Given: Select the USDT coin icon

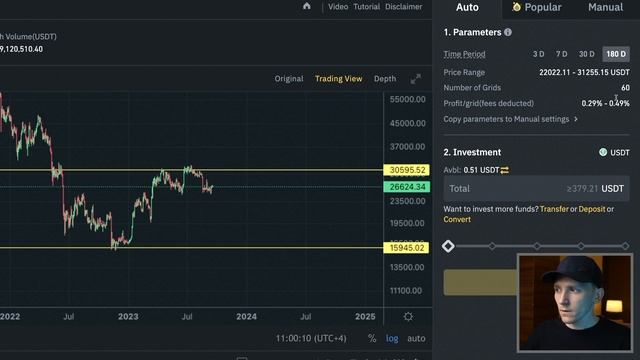Looking at the screenshot, I should 603,152.
